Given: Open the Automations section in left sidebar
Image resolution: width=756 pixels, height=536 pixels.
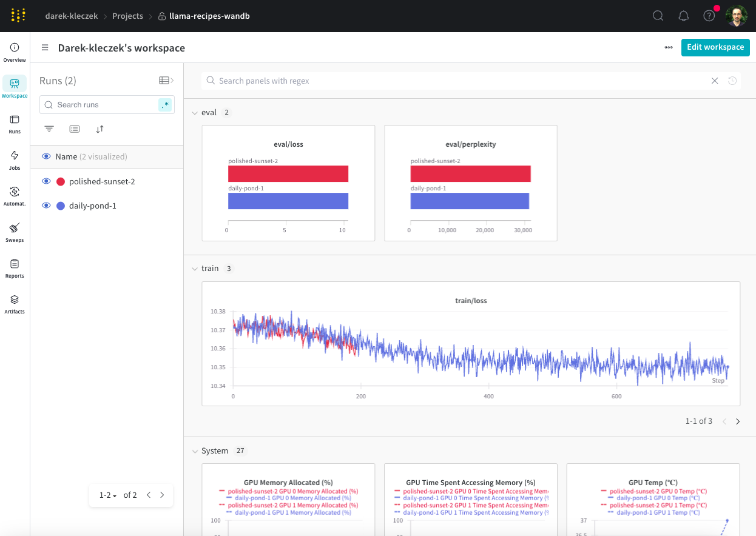Looking at the screenshot, I should coord(15,195).
